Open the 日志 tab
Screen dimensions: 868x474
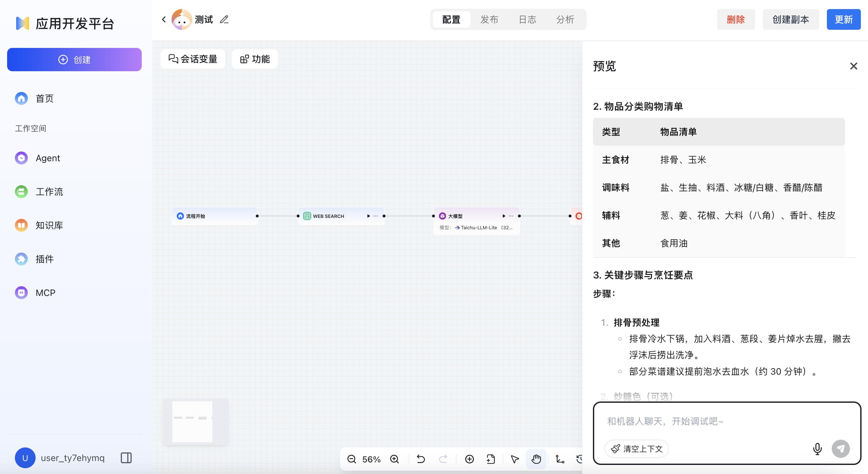click(x=527, y=19)
